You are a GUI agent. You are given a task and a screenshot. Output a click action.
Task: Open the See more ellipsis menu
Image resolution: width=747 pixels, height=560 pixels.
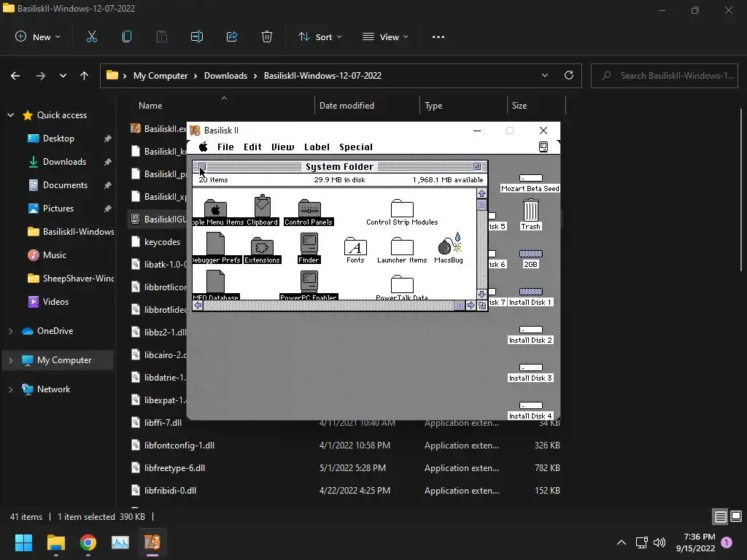pos(438,36)
